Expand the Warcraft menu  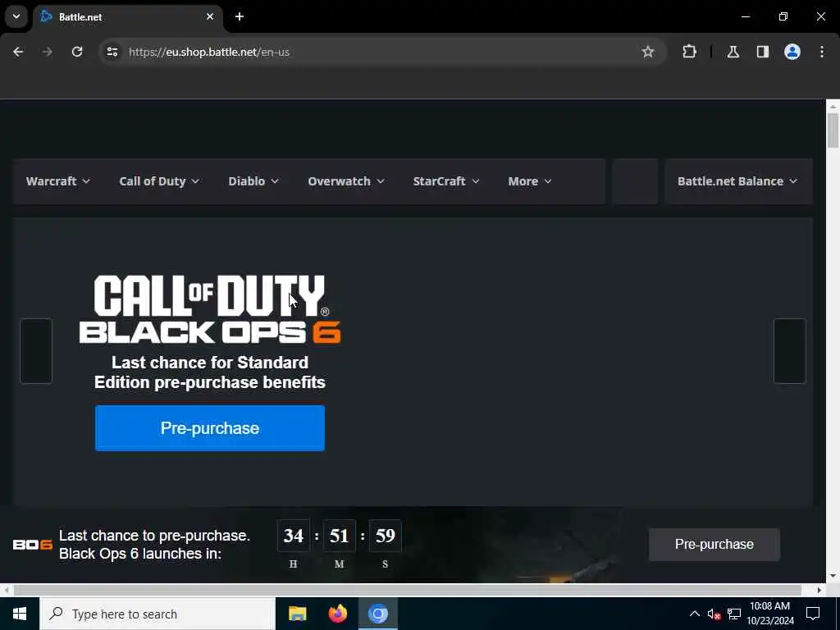[x=58, y=181]
